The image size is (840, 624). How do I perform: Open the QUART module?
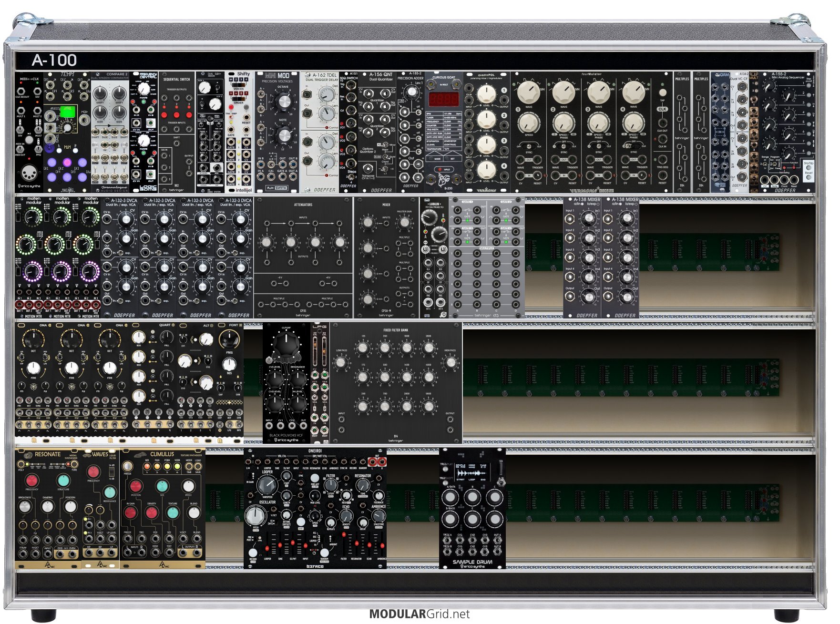point(153,383)
